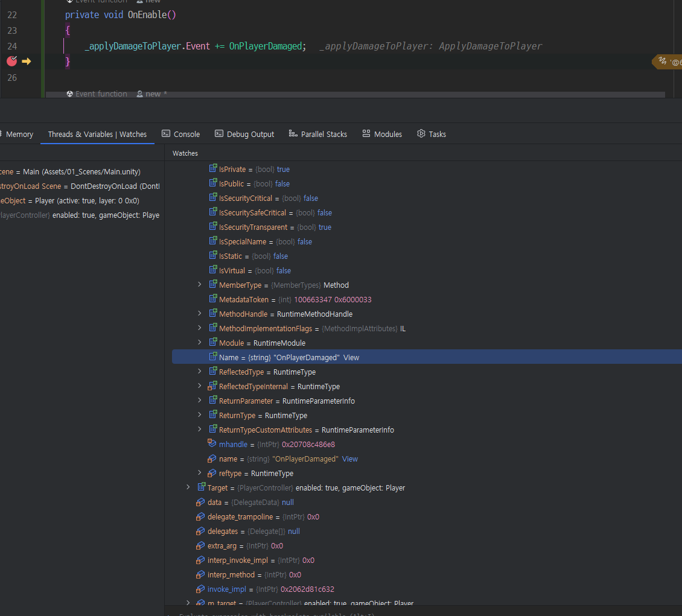Screen dimensions: 682x616
Task: Click the data field icon
Action: coord(200,502)
